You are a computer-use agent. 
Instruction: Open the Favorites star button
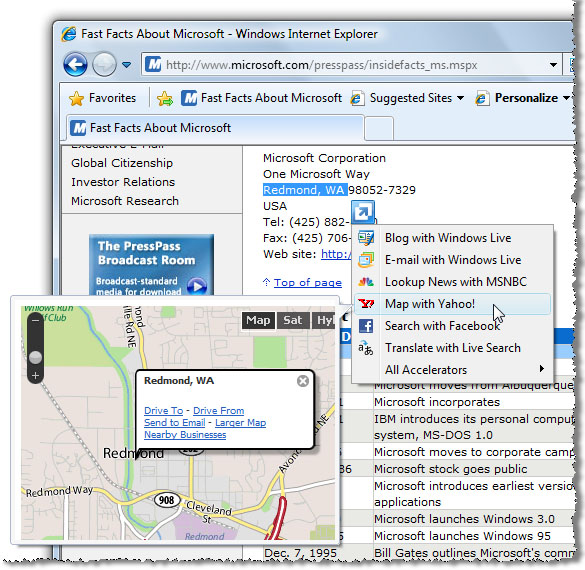(x=103, y=98)
